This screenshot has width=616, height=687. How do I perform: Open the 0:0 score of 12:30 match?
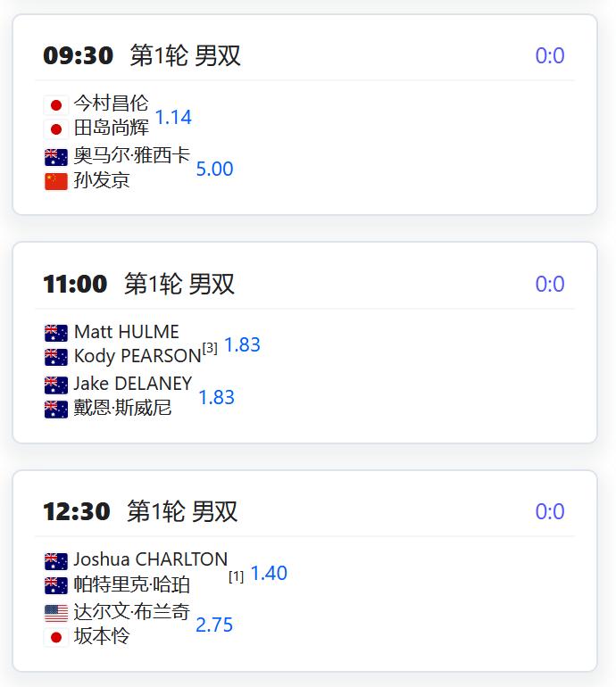(550, 511)
